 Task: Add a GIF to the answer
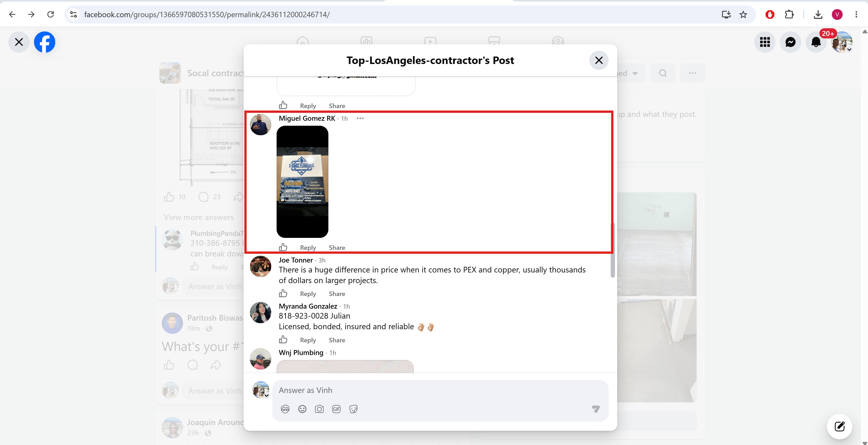[x=336, y=409]
